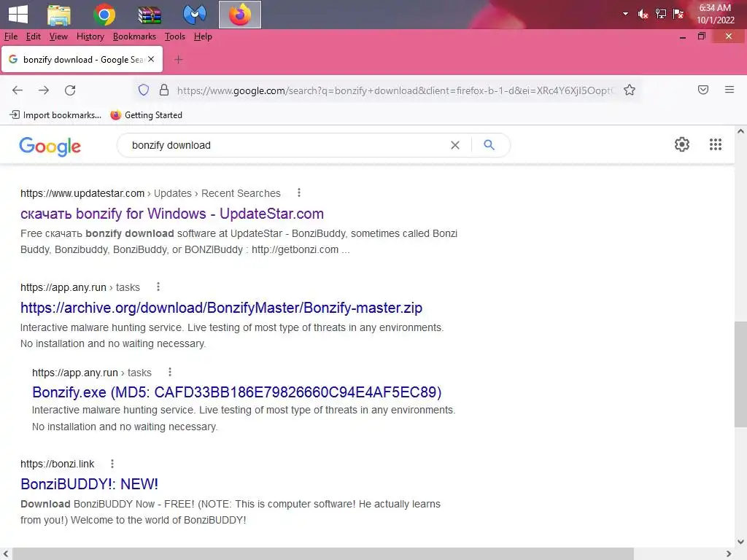Select the bonzify download Google Search tab

tap(82, 60)
